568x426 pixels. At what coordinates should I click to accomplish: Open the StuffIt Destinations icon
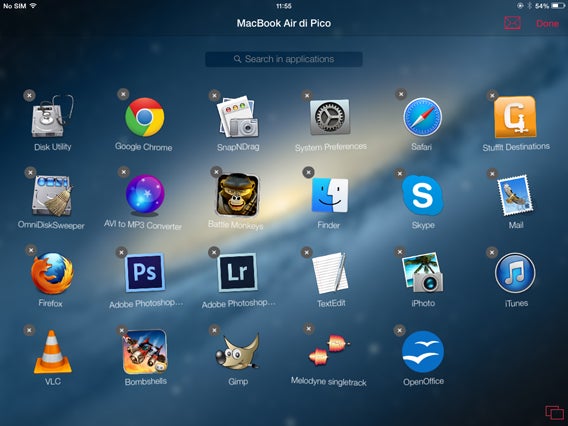pos(515,117)
